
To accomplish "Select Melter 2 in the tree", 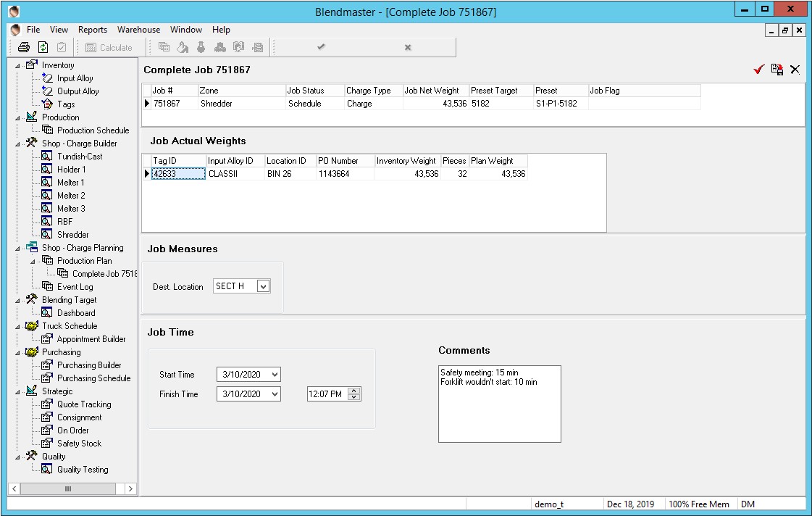I will (x=71, y=196).
